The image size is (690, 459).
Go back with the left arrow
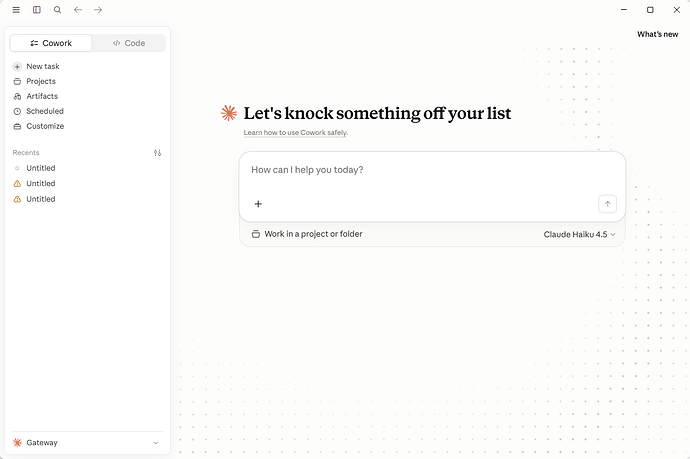78,10
